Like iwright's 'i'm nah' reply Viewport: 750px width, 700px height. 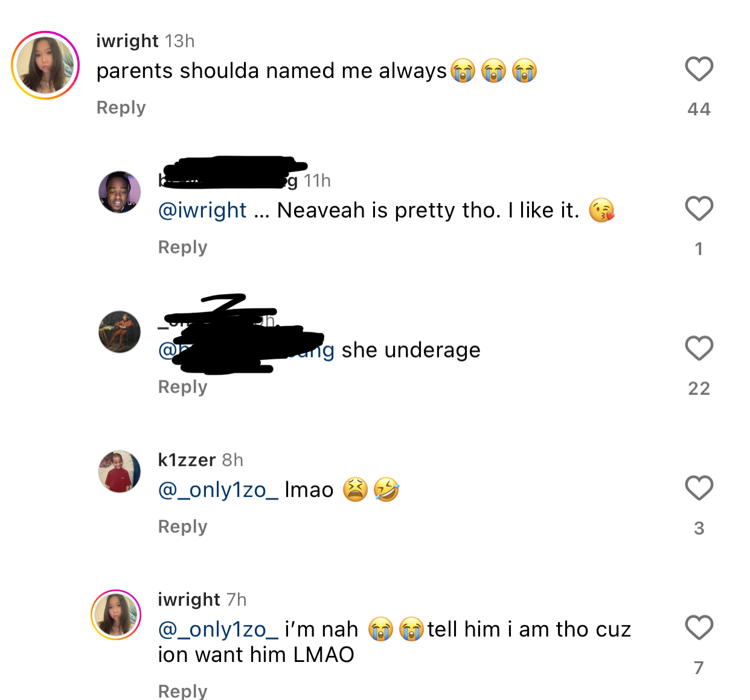point(699,628)
